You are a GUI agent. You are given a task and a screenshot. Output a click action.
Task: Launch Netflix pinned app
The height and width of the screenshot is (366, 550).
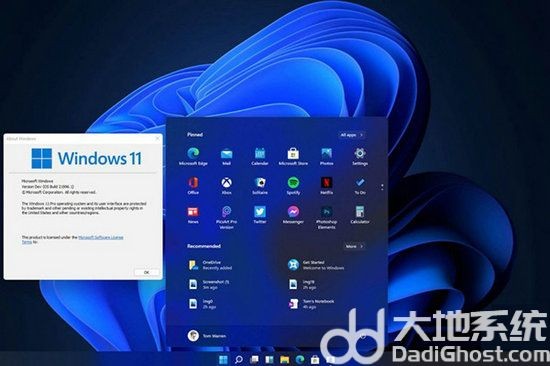tap(326, 186)
